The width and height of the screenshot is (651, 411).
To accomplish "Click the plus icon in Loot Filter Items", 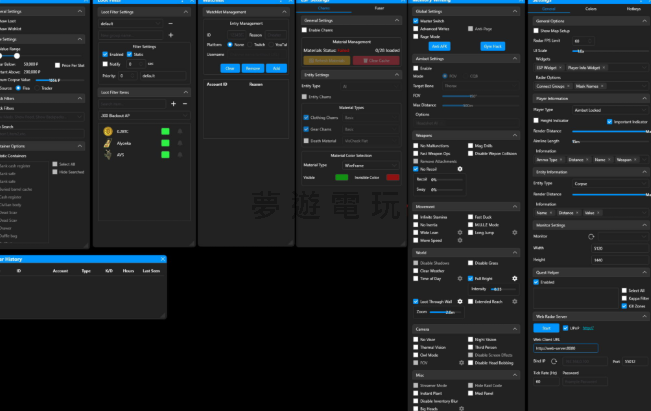I will [172, 103].
